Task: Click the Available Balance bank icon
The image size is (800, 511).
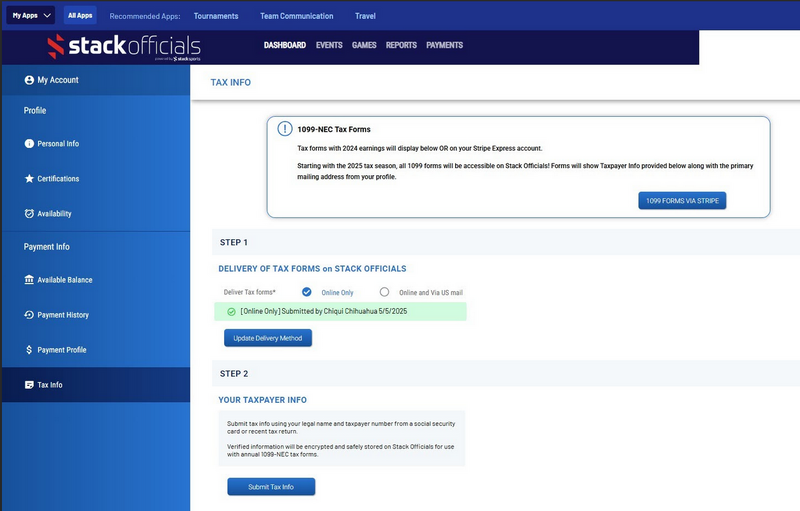Action: pyautogui.click(x=29, y=280)
